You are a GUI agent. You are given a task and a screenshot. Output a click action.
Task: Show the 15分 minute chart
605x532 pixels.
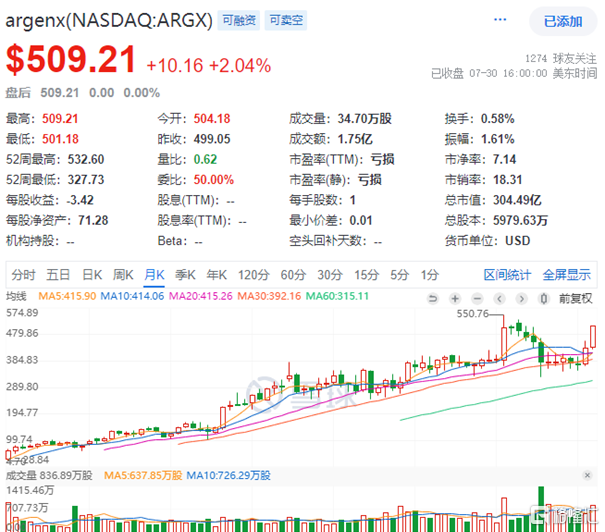(x=367, y=275)
